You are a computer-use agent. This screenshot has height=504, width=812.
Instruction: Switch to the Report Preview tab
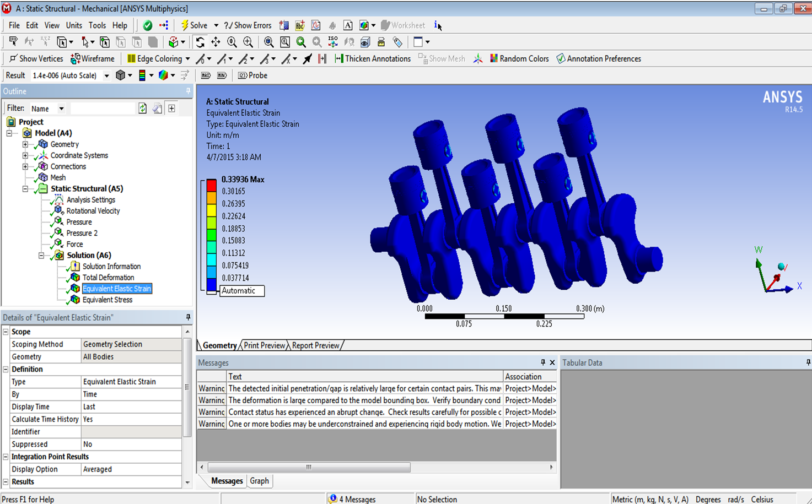(315, 345)
